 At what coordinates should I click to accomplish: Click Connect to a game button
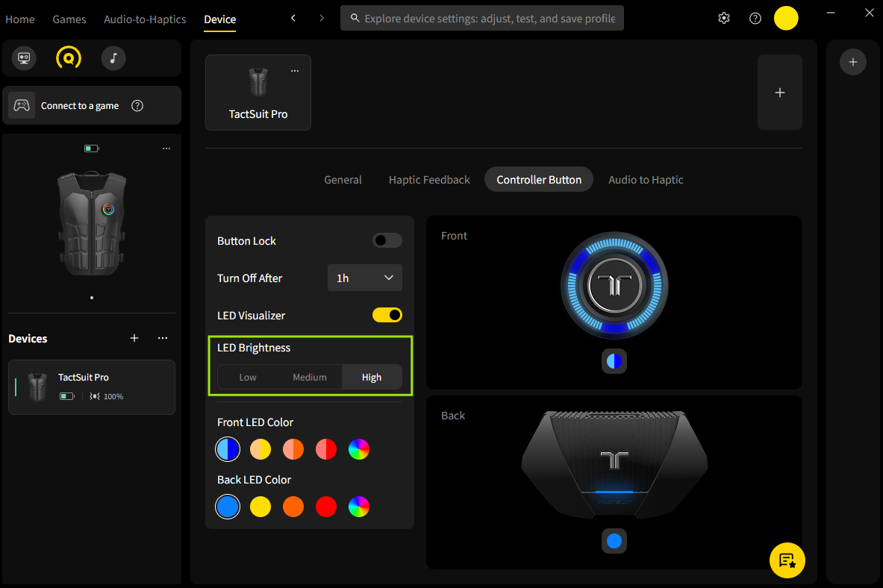click(92, 105)
